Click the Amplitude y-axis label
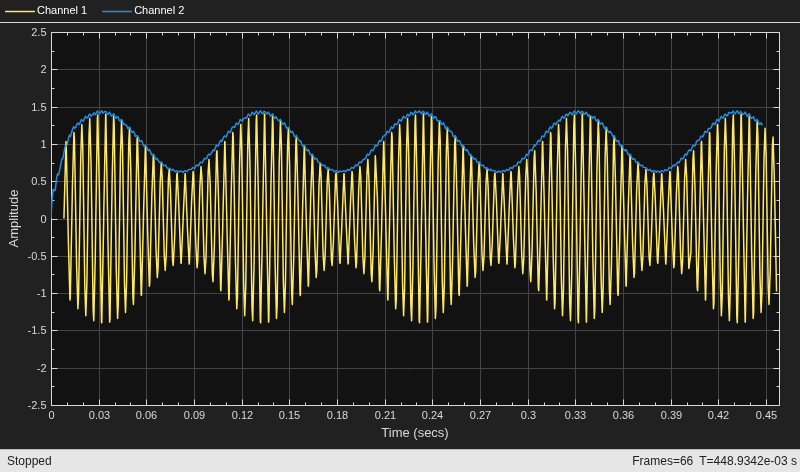Image resolution: width=800 pixels, height=472 pixels. point(14,218)
